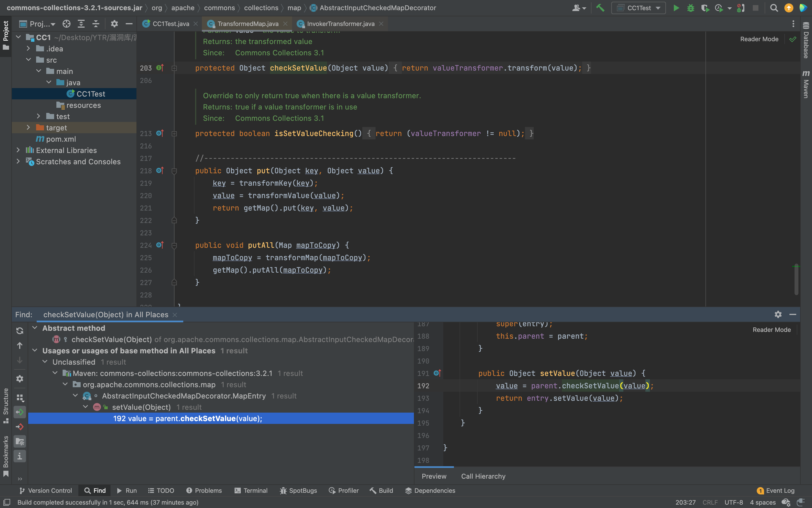Close the checkSetValue(Object) find tab
This screenshot has width=812, height=508.
[175, 314]
